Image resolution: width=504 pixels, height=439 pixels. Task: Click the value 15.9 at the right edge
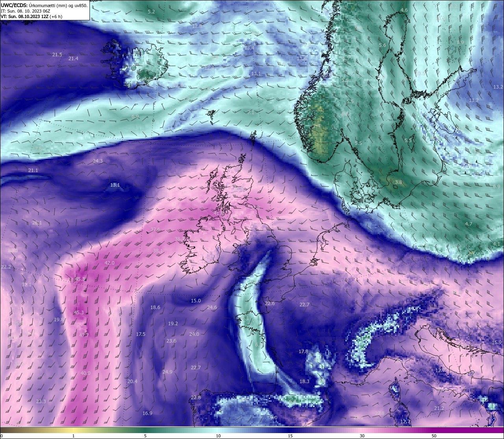497,343
